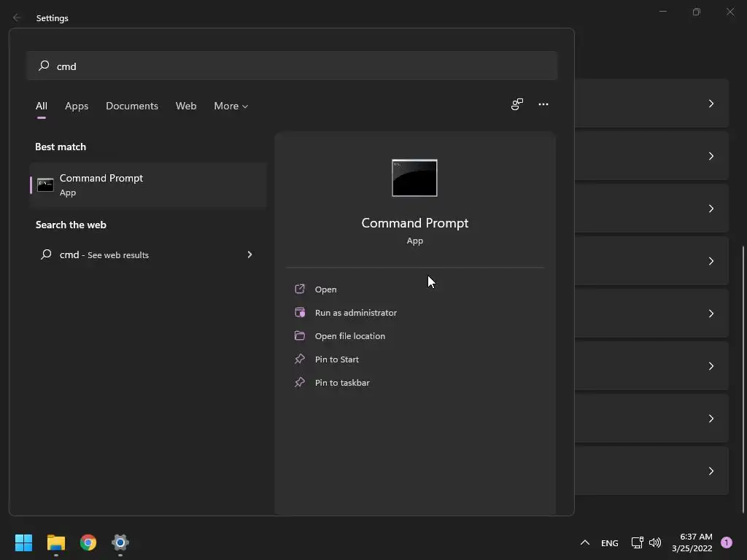Open the notification badge in taskbar
Viewport: 747px width, 560px height.
click(726, 542)
